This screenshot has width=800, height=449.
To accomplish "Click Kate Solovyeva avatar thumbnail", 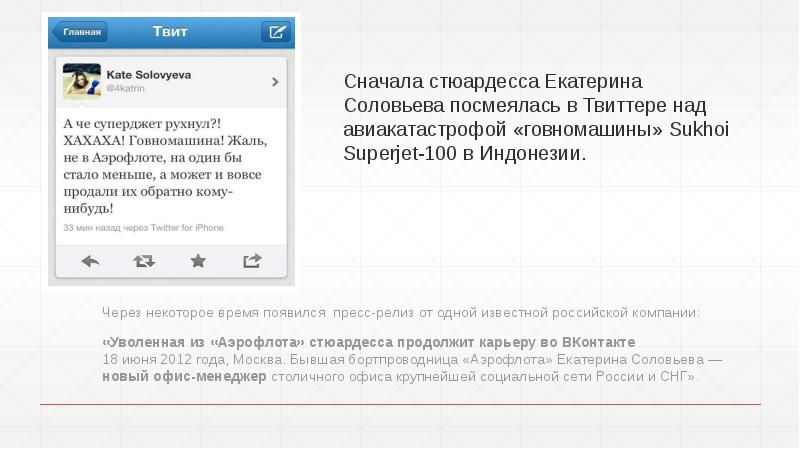I will click(x=82, y=81).
